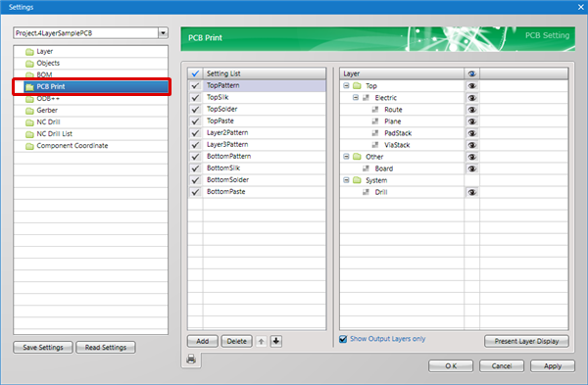Uncheck the TopSolder setting checkmark
Image resolution: width=588 pixels, height=385 pixels.
pos(195,110)
